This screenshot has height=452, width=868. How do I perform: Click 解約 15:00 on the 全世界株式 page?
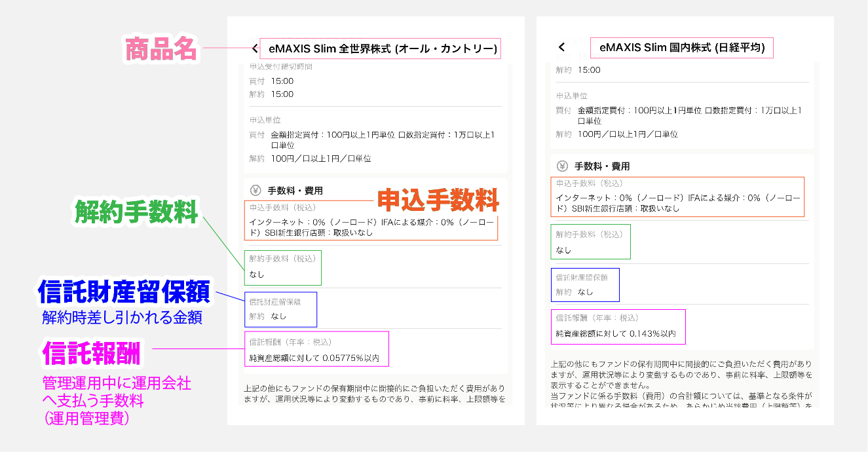tap(271, 94)
